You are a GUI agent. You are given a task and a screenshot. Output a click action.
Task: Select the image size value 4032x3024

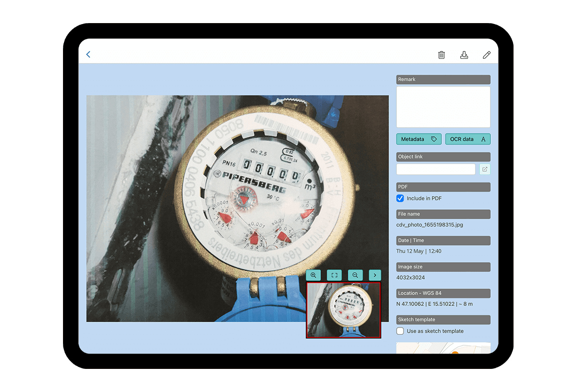pos(411,278)
